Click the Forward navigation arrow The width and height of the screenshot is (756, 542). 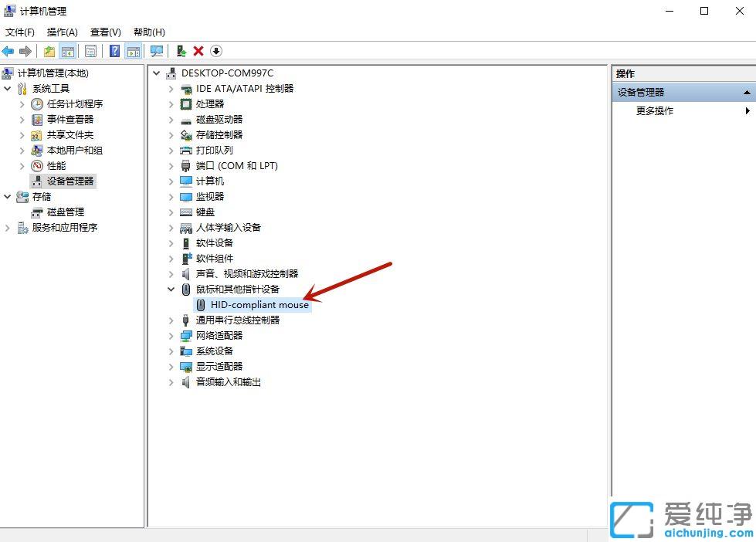tap(25, 51)
